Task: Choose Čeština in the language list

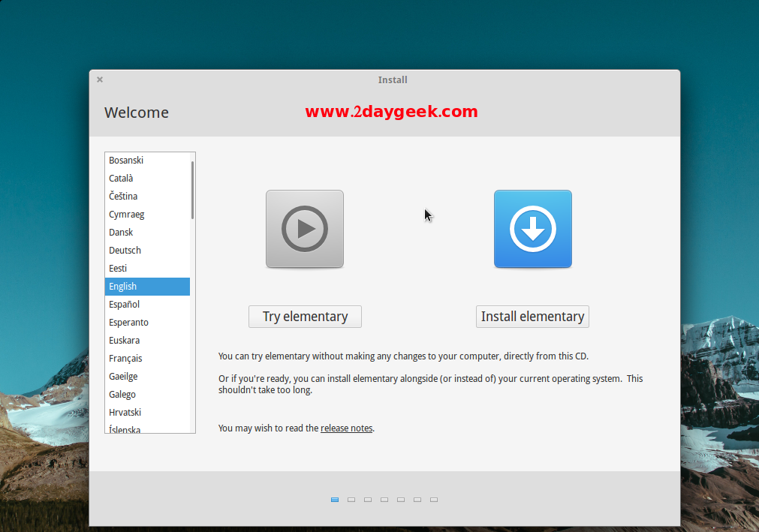Action: pos(123,197)
